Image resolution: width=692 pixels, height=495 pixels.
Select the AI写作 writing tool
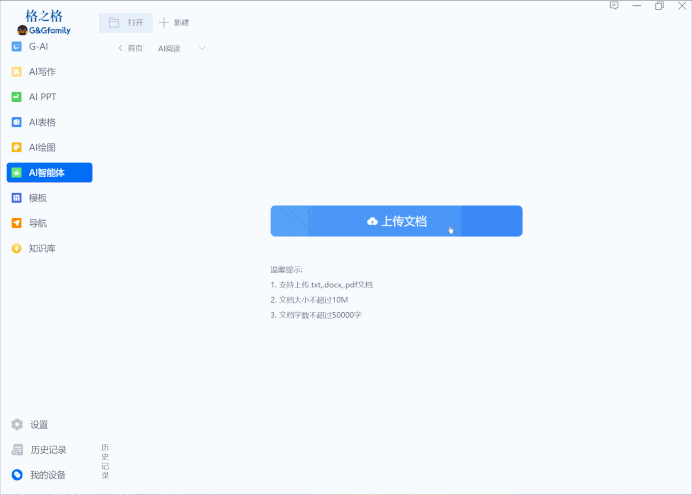41,72
